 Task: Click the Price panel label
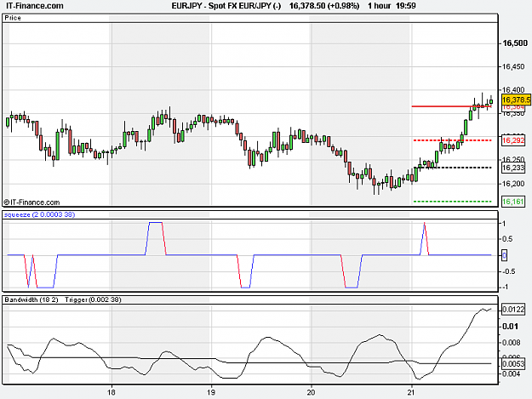pos(13,18)
